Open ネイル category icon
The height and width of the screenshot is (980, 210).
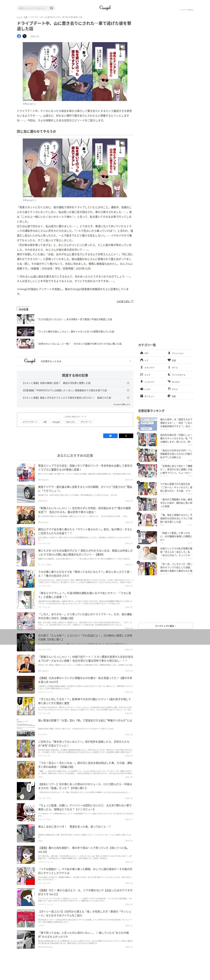pos(180,367)
